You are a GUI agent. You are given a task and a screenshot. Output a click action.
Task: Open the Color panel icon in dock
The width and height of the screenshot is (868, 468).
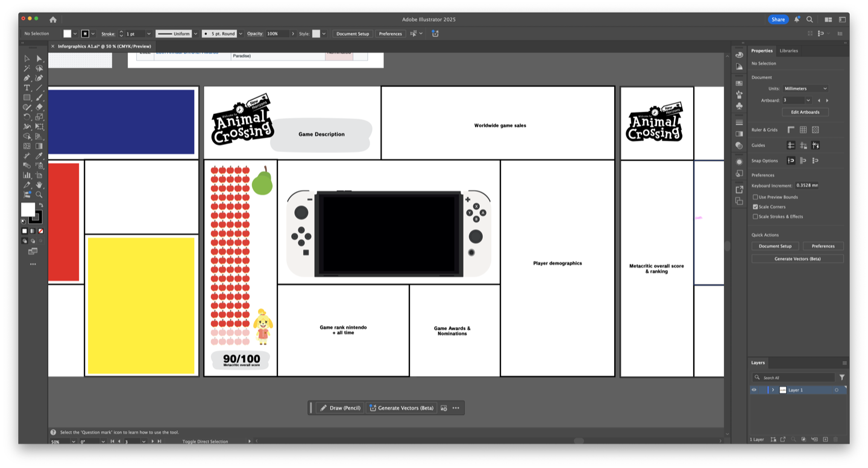(x=739, y=55)
